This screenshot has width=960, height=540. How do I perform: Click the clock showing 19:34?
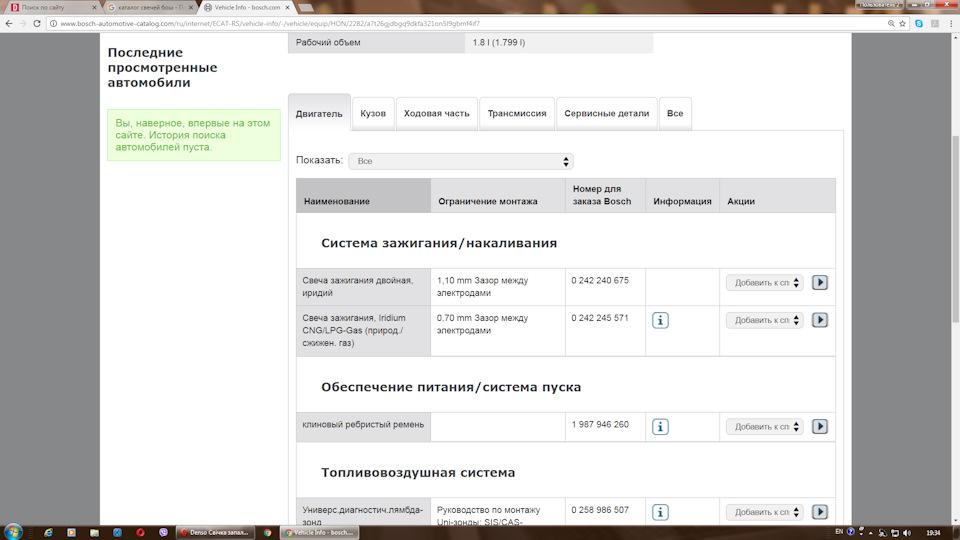point(934,533)
